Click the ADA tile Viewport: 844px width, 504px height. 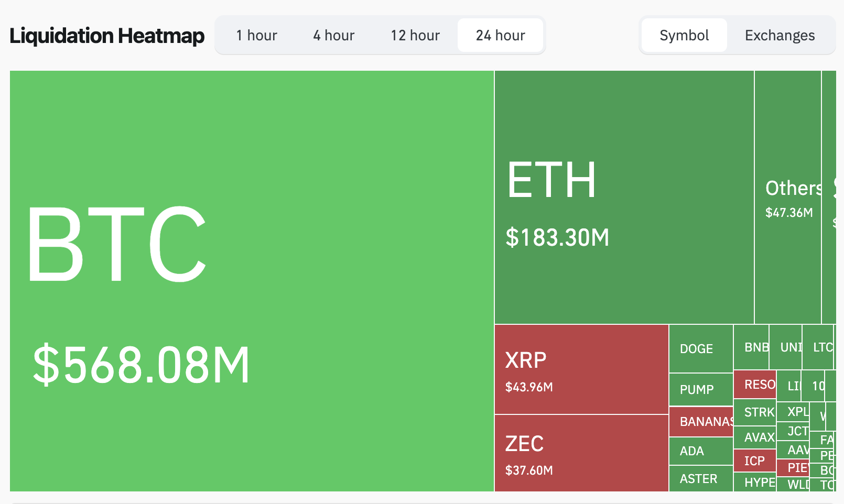click(x=693, y=451)
